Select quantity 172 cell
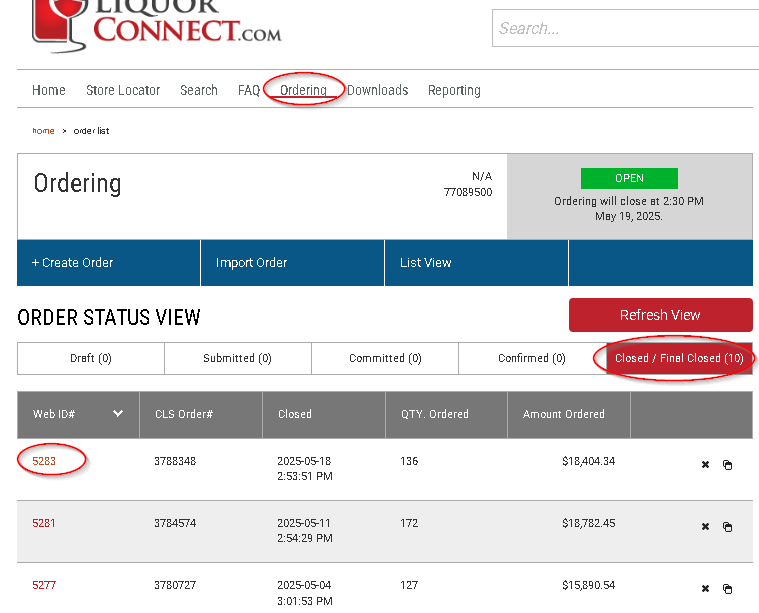This screenshot has height=613, width=759. [x=409, y=523]
